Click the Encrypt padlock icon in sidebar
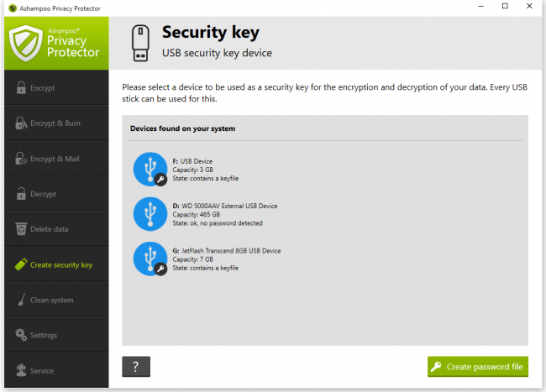Image resolution: width=546 pixels, height=392 pixels. click(x=20, y=87)
